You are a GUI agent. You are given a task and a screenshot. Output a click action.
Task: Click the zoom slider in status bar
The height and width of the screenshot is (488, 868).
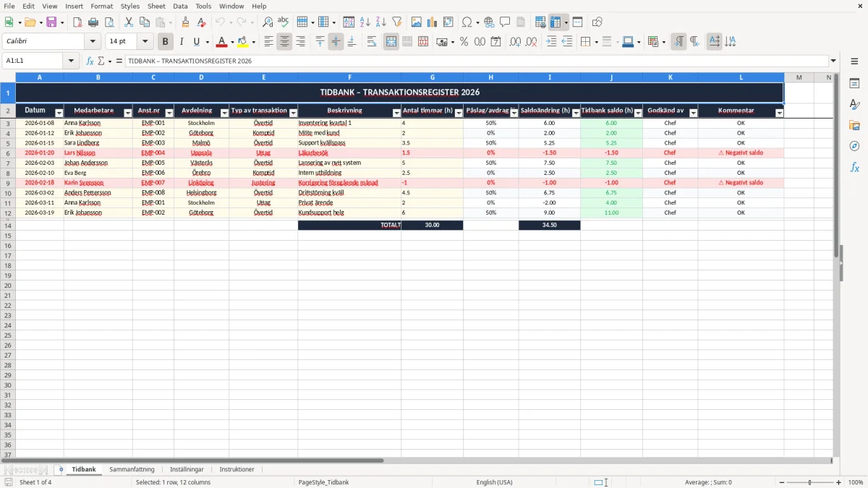point(809,482)
